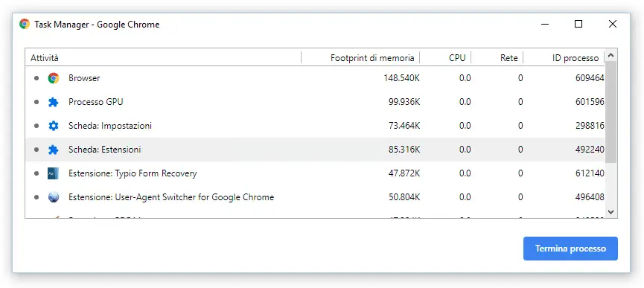Click scrollbar up arrow in process list
644x288 pixels.
pyautogui.click(x=610, y=55)
